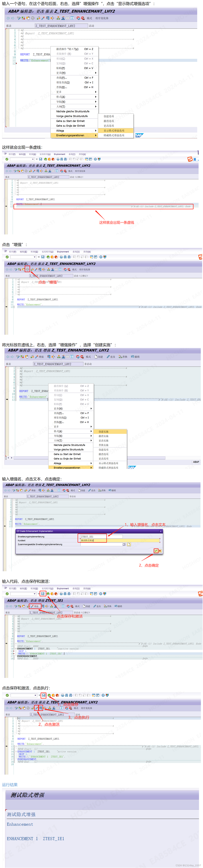
Task: Click output line ENHANCEMENT 1 ZTEST_IE1
Action: point(35,839)
